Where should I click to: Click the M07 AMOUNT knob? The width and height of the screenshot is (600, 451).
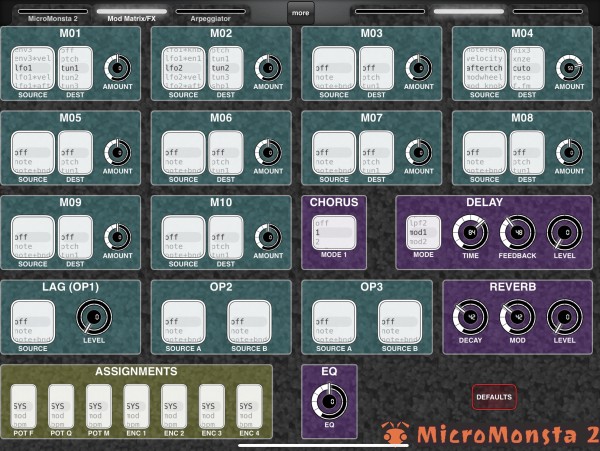tap(419, 153)
